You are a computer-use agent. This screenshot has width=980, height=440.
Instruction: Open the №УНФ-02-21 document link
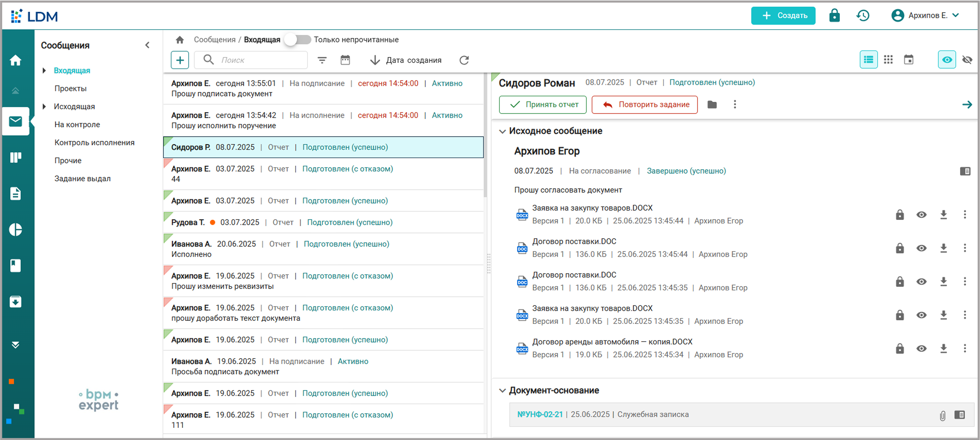(x=540, y=414)
